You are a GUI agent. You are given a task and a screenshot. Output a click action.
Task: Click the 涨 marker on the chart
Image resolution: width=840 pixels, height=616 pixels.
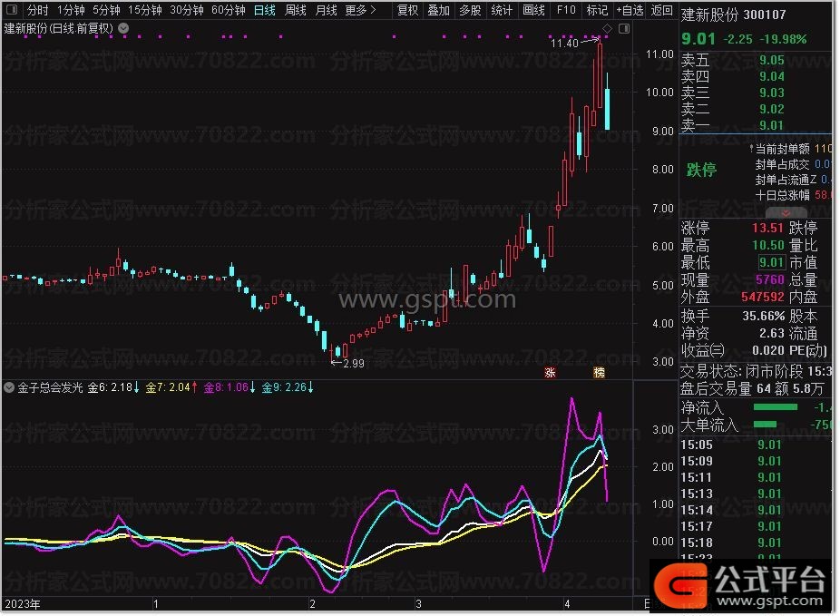tap(550, 373)
